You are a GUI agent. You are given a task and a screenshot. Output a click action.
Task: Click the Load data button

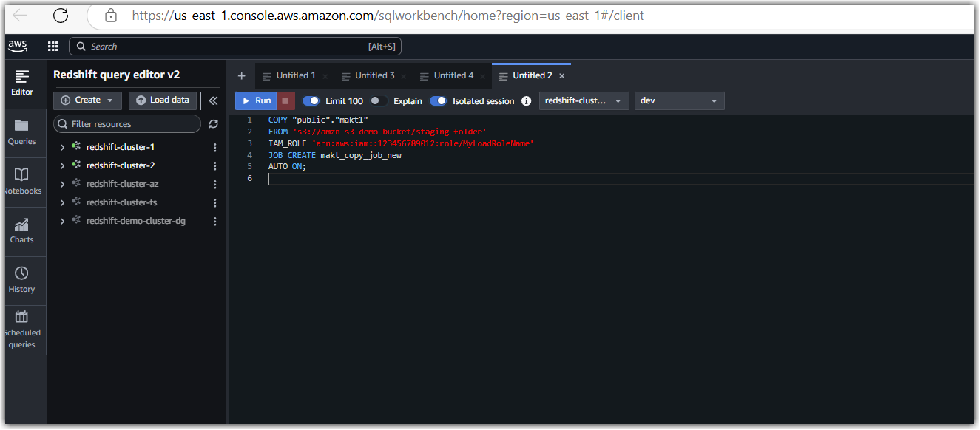point(163,100)
